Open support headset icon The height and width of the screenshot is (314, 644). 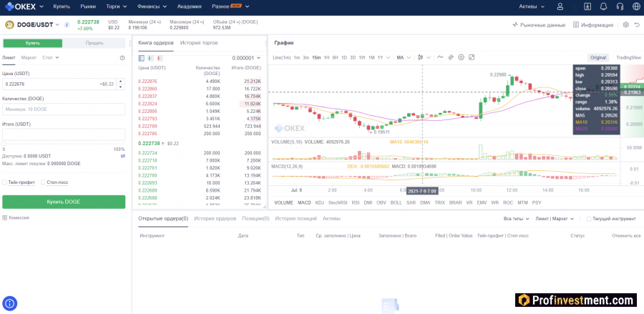(620, 6)
